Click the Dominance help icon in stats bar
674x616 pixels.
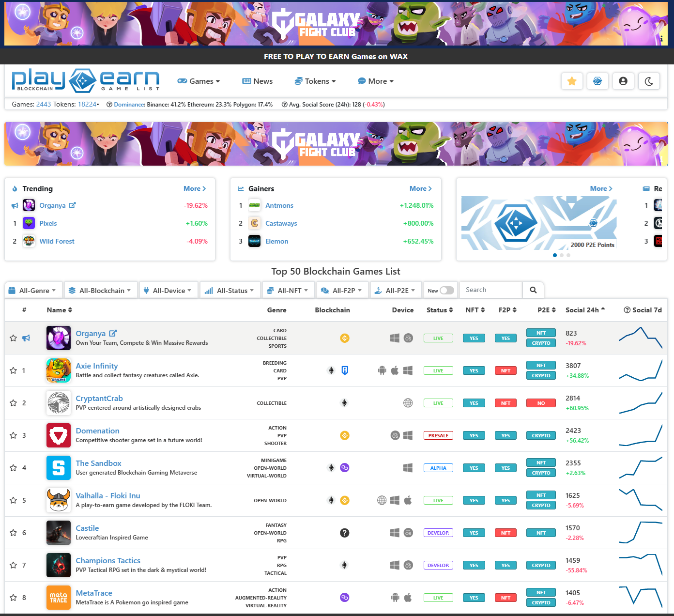(109, 105)
